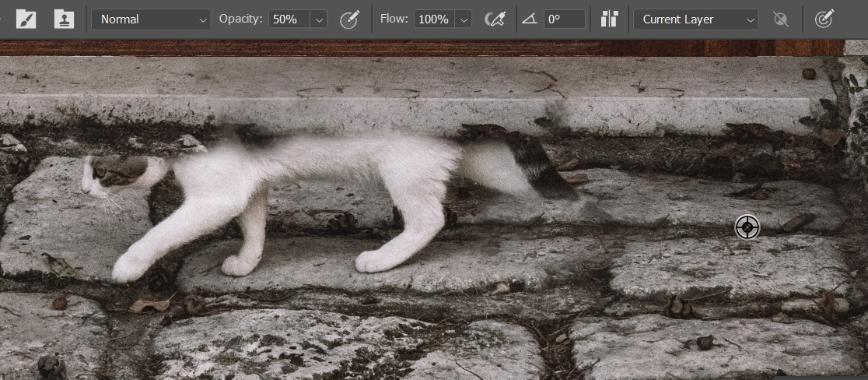The image size is (868, 380).
Task: Expand the Opacity slider arrow
Action: pos(319,19)
